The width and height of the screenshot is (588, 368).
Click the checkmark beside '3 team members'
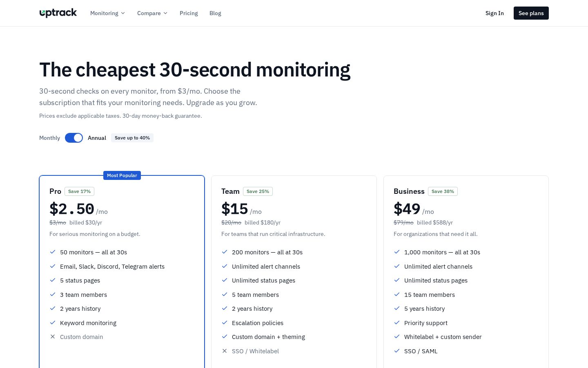pyautogui.click(x=53, y=294)
